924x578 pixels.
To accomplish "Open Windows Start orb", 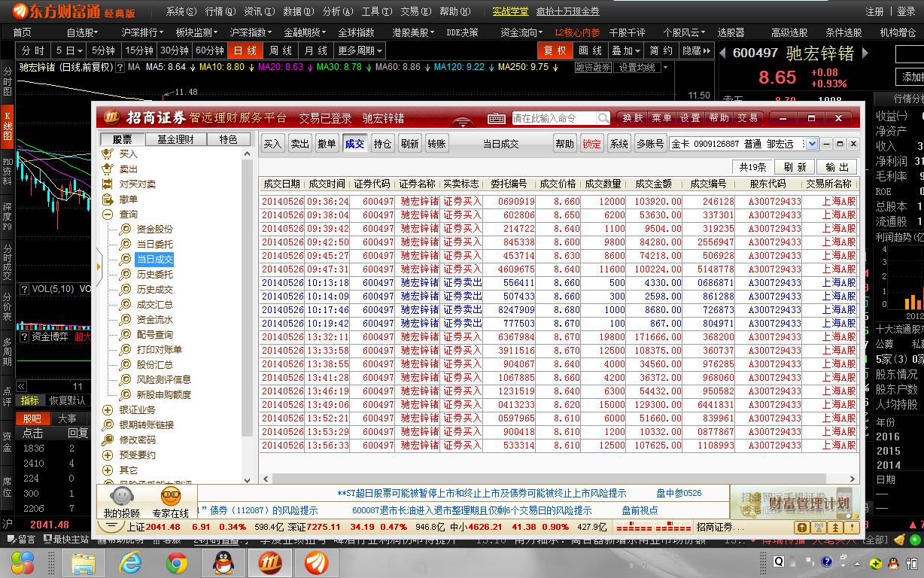I will (22, 562).
